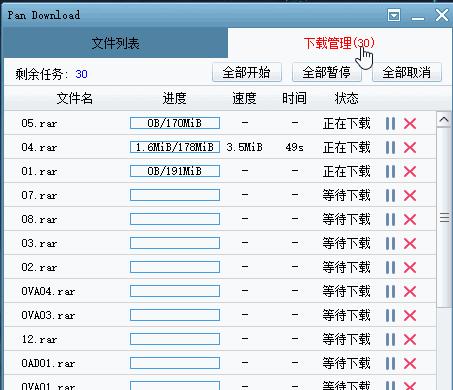This screenshot has height=390, width=453.
Task: Click the 状态 column header
Action: point(347,98)
